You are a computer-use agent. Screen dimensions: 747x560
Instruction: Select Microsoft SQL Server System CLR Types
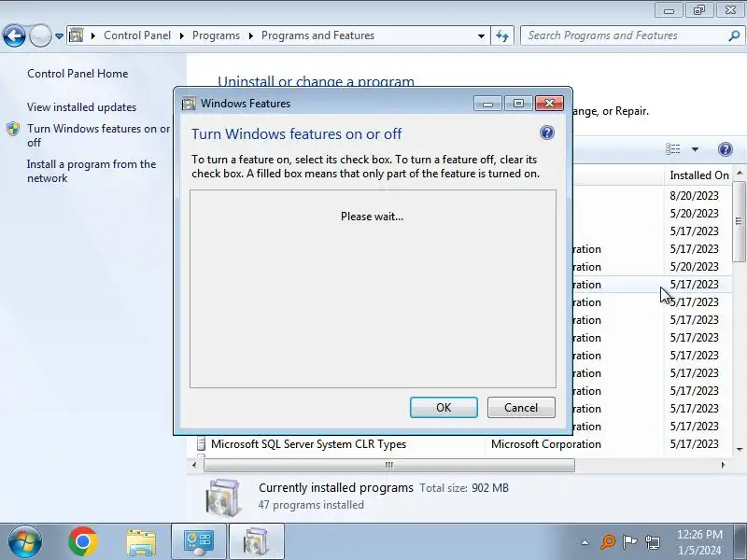[308, 444]
